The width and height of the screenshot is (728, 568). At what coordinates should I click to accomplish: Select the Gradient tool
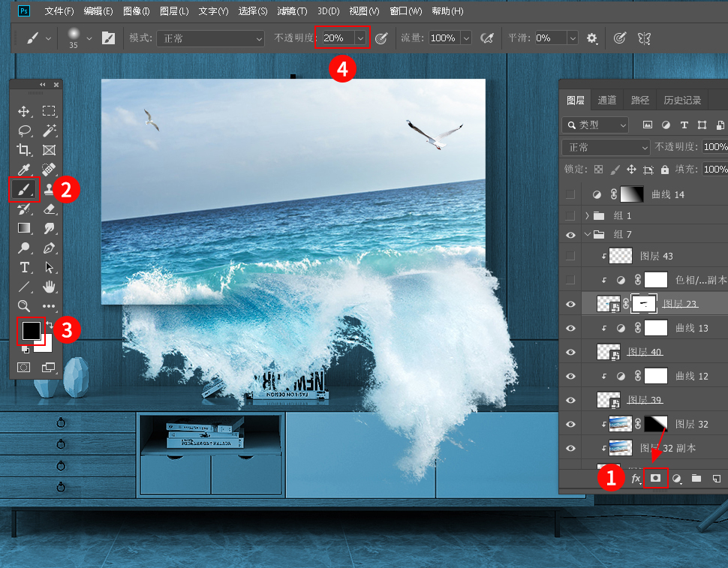click(24, 228)
